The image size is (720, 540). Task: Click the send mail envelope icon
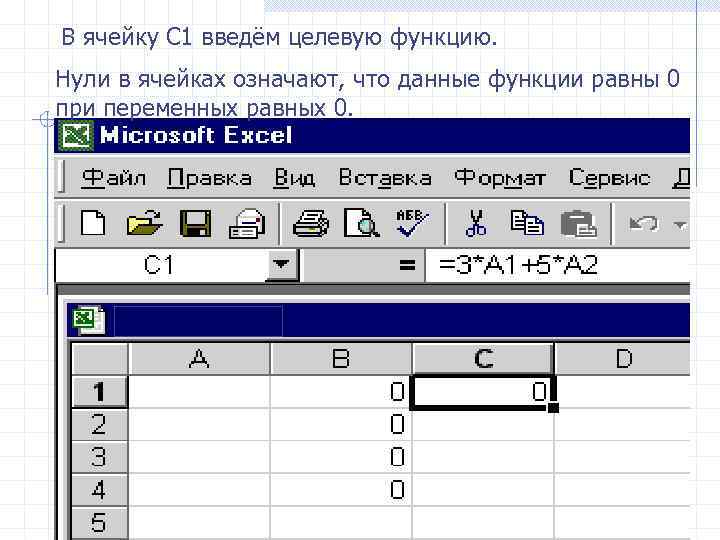click(247, 224)
